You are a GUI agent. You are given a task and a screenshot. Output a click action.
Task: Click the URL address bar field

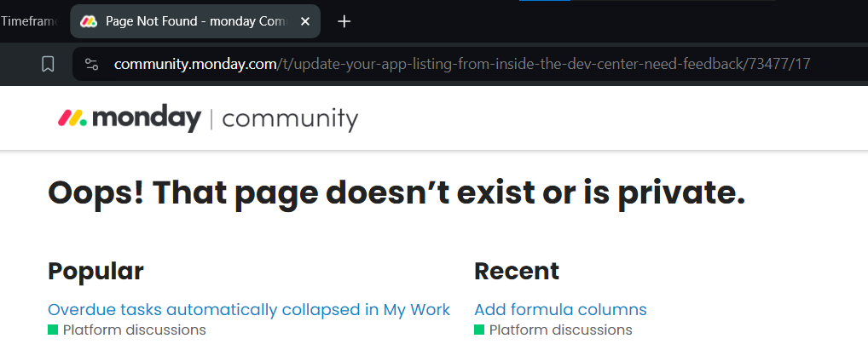pos(470,65)
